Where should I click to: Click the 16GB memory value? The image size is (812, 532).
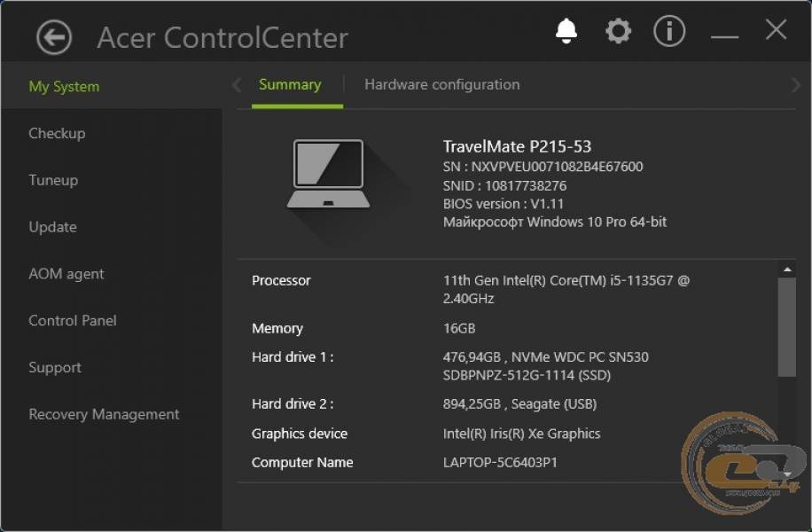point(459,328)
